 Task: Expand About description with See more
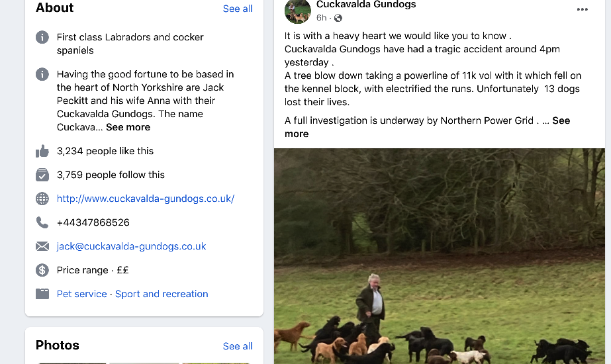128,127
